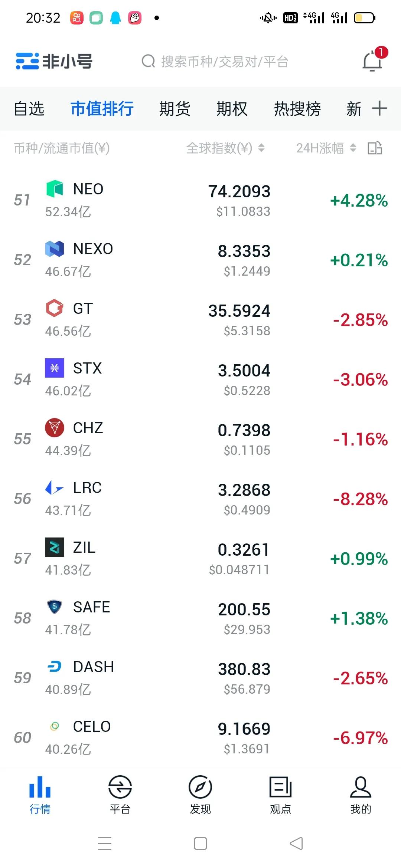The height and width of the screenshot is (868, 401).
Task: Focus the 搜索币种/交易对/平台 search field
Action: pyautogui.click(x=215, y=61)
